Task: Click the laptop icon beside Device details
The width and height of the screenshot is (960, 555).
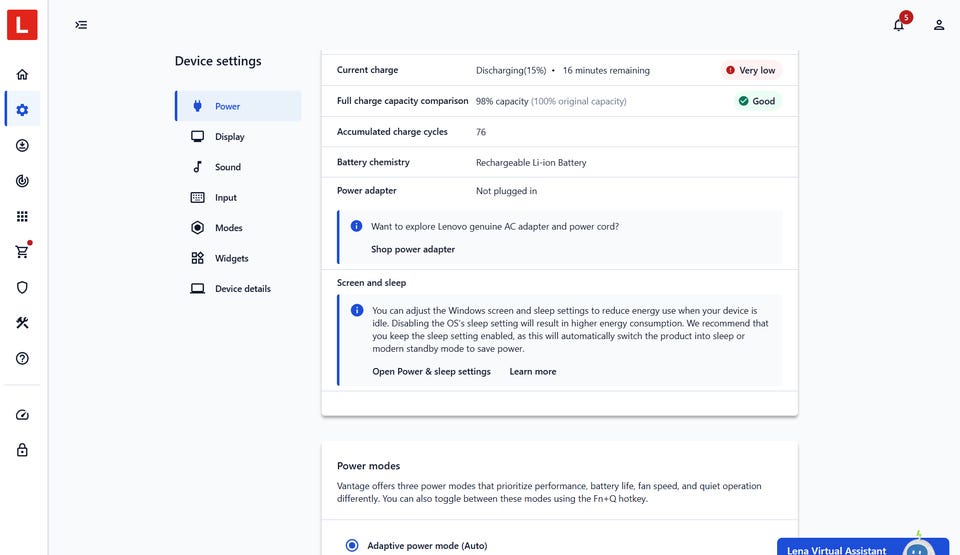Action: (x=197, y=289)
